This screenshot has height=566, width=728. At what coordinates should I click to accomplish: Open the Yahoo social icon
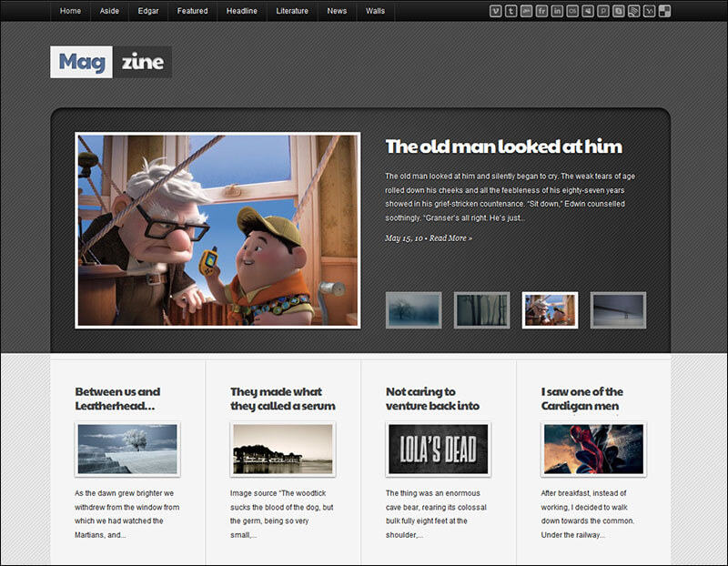649,11
